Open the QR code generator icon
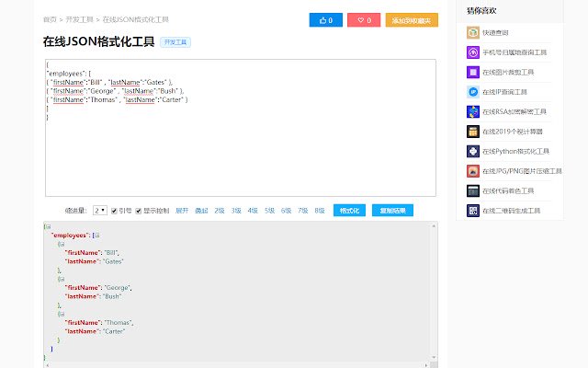588x368 pixels. (x=473, y=211)
